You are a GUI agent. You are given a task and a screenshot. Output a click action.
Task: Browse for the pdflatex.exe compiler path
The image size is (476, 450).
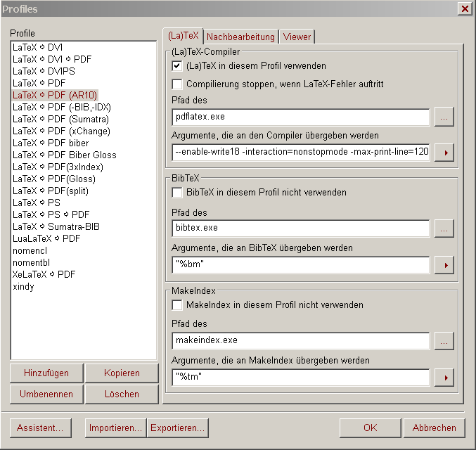pos(444,117)
